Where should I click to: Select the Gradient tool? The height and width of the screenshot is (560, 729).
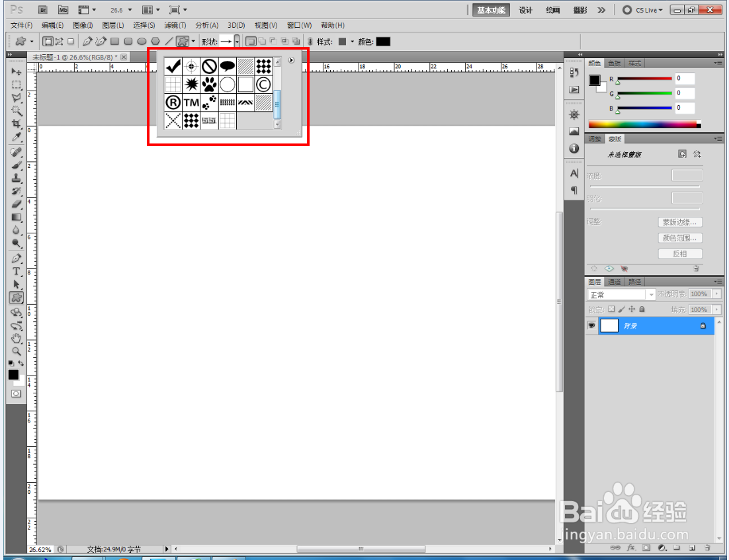tap(17, 217)
